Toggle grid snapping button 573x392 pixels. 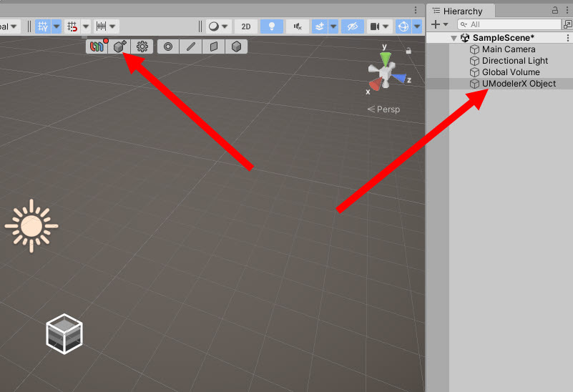[x=72, y=26]
